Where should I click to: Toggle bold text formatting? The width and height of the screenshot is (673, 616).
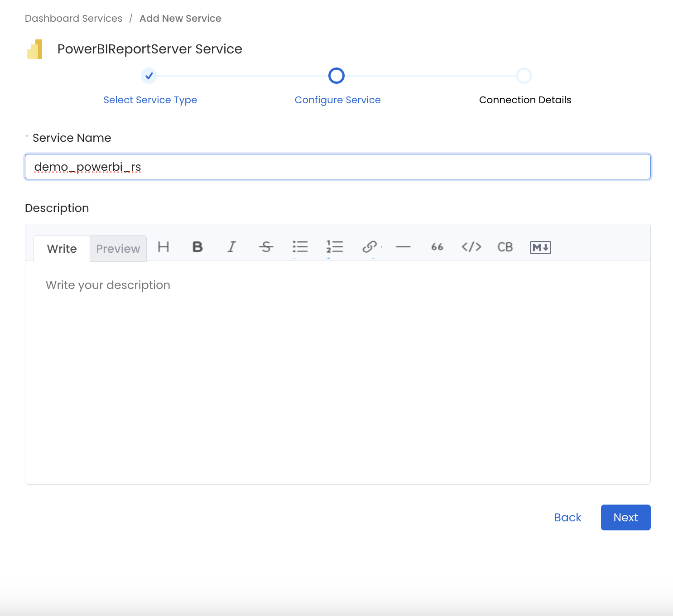pyautogui.click(x=197, y=247)
